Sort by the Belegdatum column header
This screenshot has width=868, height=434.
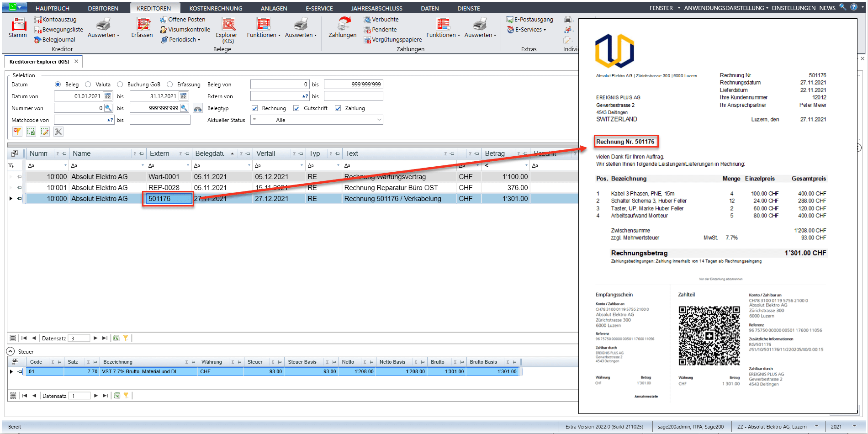[210, 153]
